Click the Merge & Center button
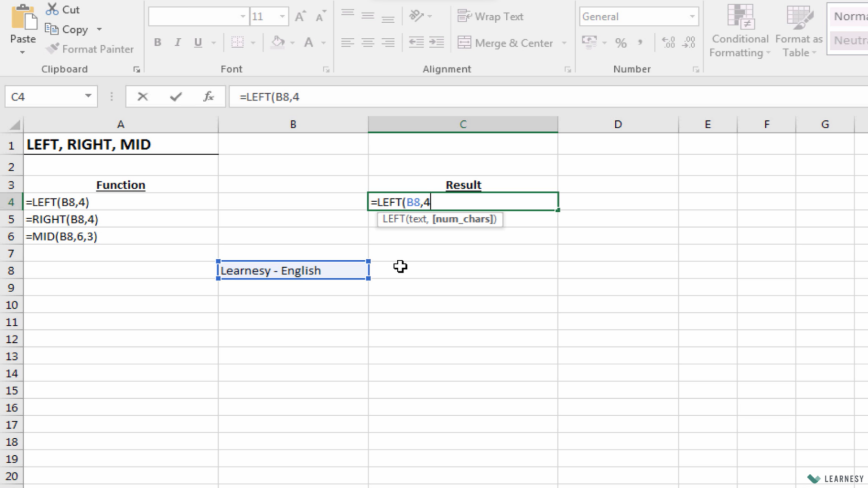This screenshot has width=868, height=488. click(x=506, y=42)
